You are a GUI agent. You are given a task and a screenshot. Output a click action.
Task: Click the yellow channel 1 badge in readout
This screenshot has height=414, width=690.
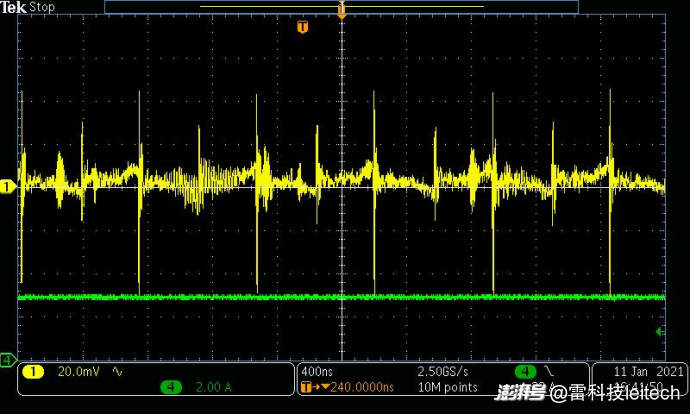tap(32, 372)
